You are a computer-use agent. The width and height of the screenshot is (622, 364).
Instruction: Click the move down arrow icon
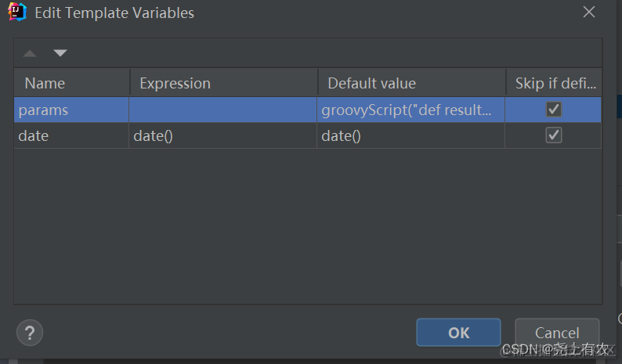click(60, 53)
